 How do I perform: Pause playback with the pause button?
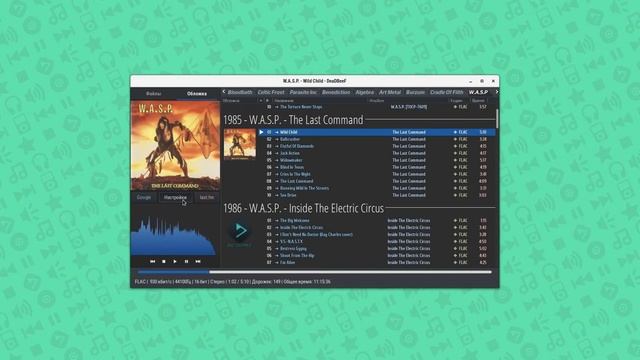(x=187, y=261)
